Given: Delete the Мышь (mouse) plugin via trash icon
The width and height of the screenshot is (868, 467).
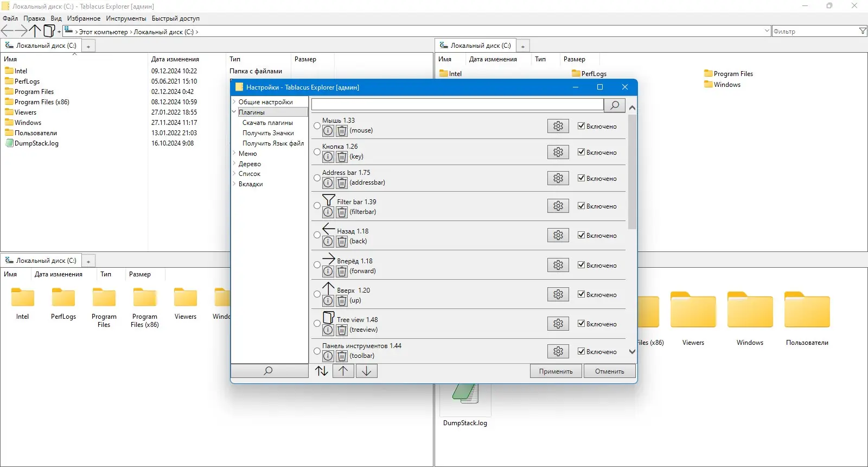Looking at the screenshot, I should point(342,130).
